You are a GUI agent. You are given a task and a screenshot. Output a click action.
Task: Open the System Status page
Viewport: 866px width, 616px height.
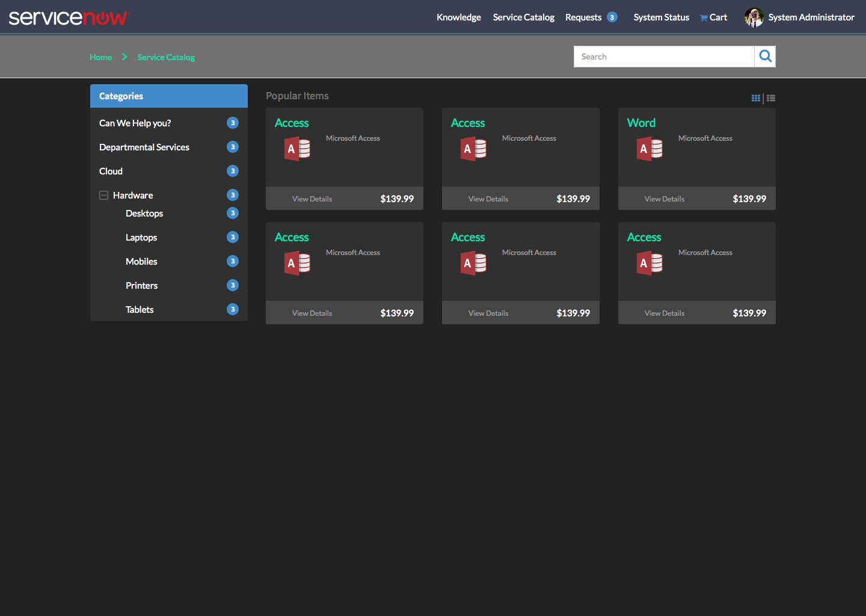click(661, 17)
